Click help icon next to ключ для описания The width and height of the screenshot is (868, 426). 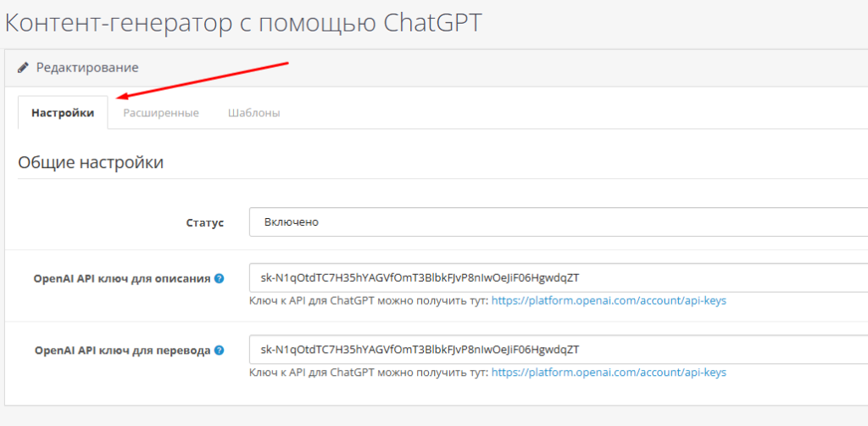219,278
